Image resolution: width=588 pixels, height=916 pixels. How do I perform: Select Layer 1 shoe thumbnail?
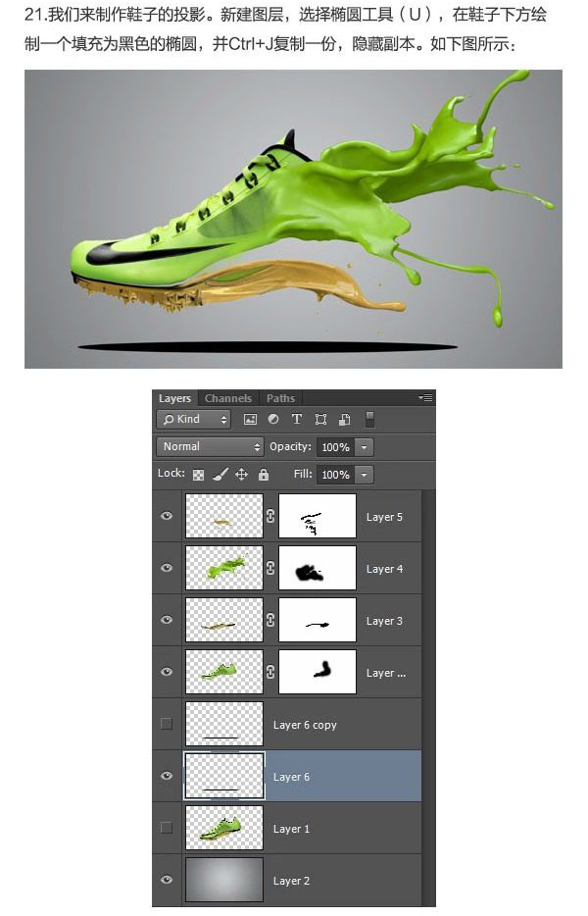click(x=224, y=828)
